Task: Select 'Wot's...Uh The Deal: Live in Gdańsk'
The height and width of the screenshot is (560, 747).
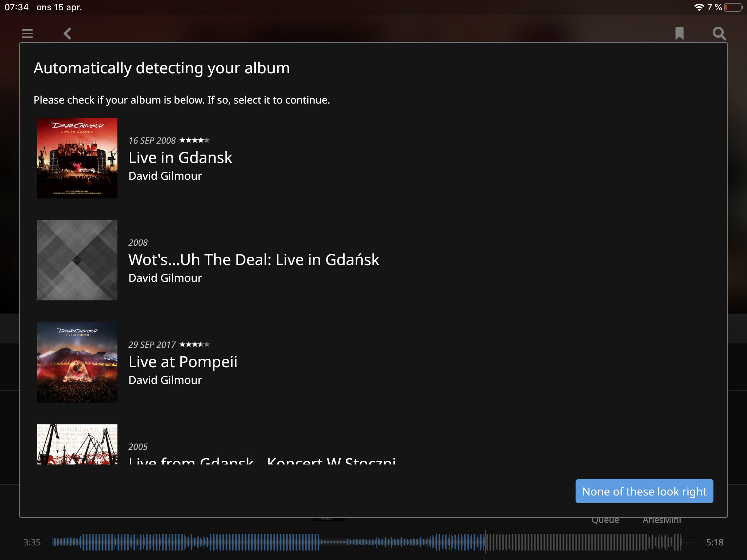Action: [x=254, y=260]
